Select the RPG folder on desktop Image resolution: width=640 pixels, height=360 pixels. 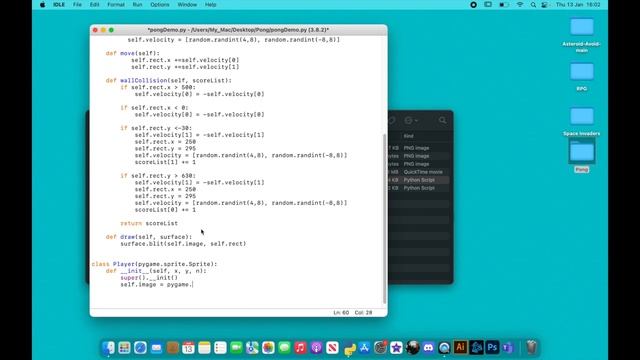point(582,77)
